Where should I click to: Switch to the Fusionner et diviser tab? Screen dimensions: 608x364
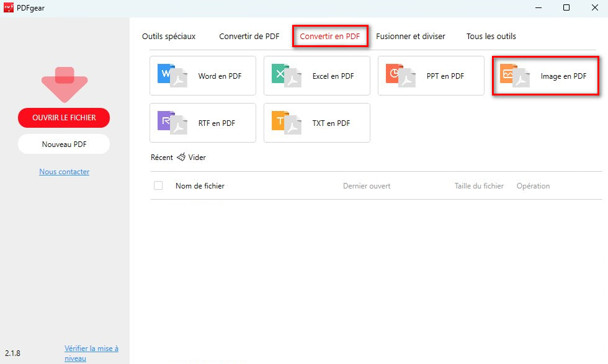point(411,36)
